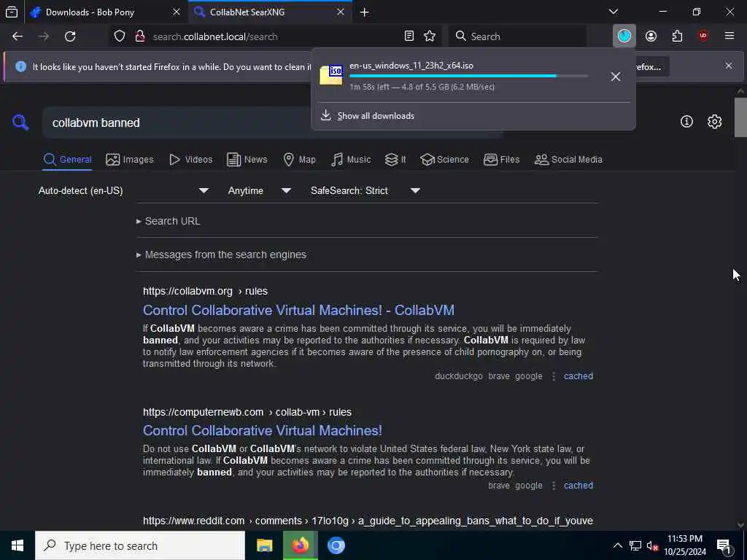Viewport: 747px width, 560px height.
Task: List all tabs with the dropdown arrow
Action: 614,12
